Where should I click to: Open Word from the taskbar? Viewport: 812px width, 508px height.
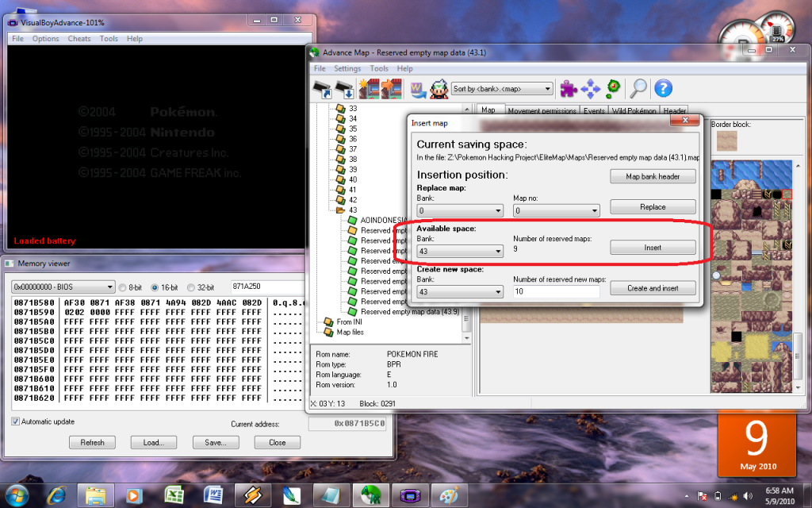(213, 495)
